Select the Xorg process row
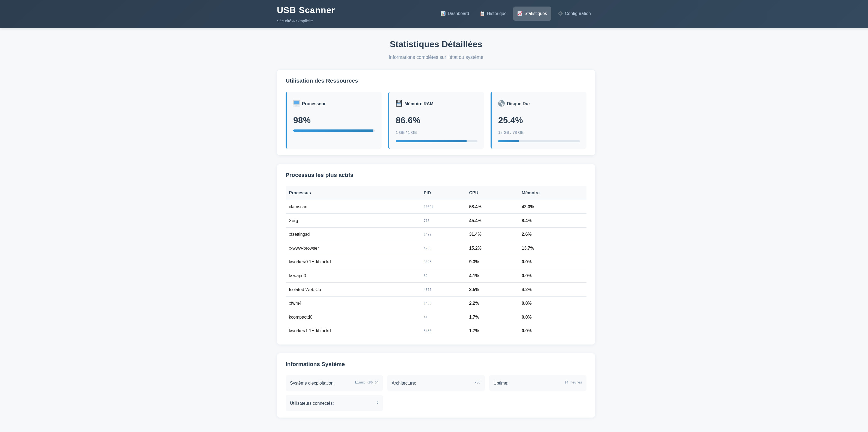 [436, 220]
